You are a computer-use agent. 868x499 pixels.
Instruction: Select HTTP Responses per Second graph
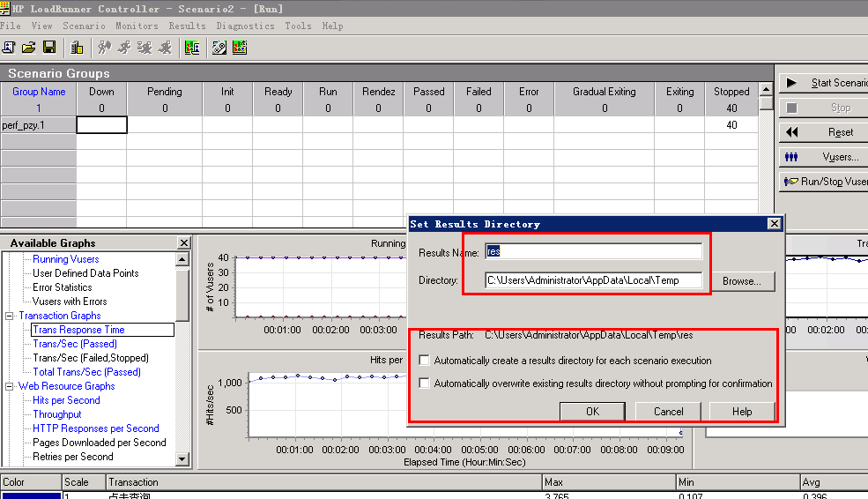[x=96, y=428]
